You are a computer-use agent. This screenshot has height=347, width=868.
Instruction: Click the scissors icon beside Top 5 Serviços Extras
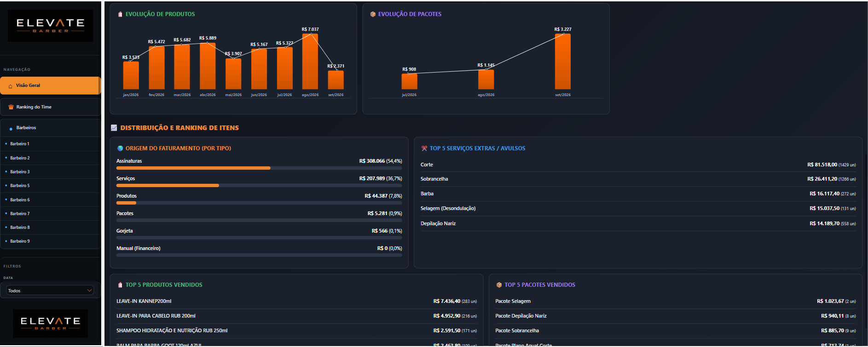[x=424, y=148]
